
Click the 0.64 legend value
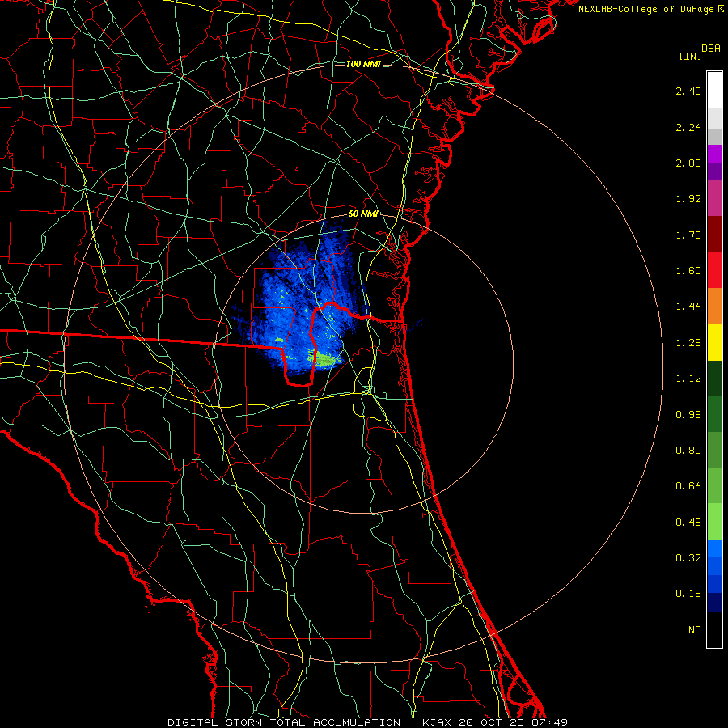tap(688, 486)
